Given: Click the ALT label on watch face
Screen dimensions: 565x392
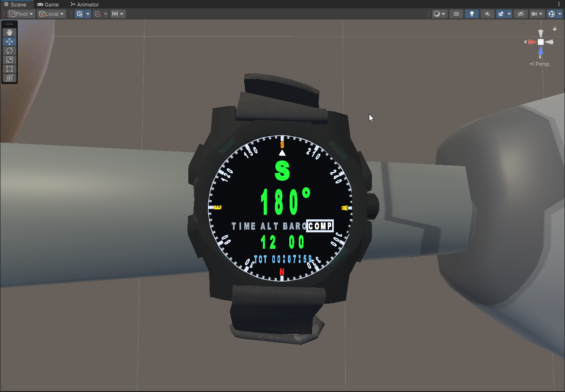Looking at the screenshot, I should pos(270,226).
